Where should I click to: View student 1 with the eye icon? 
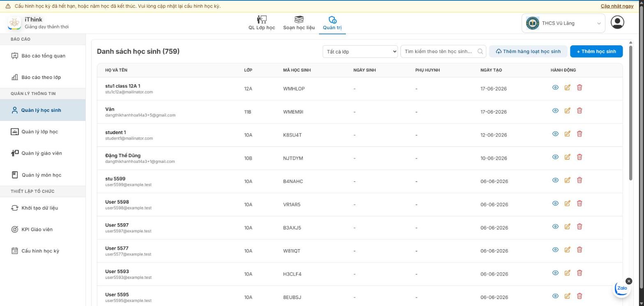point(555,134)
